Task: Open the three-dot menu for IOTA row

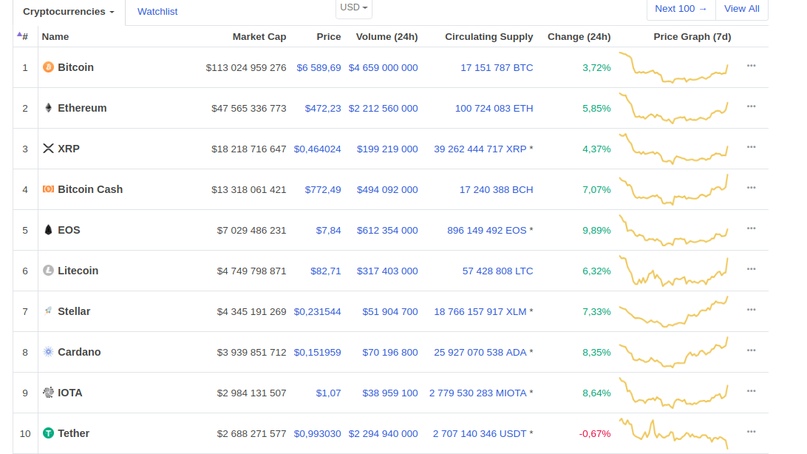Action: click(751, 391)
